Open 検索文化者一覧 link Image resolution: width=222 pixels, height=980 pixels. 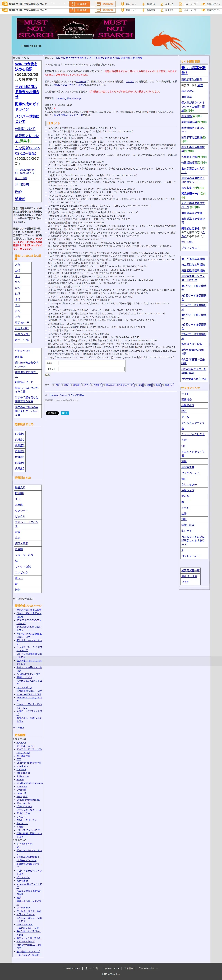pyautogui.click(x=190, y=571)
